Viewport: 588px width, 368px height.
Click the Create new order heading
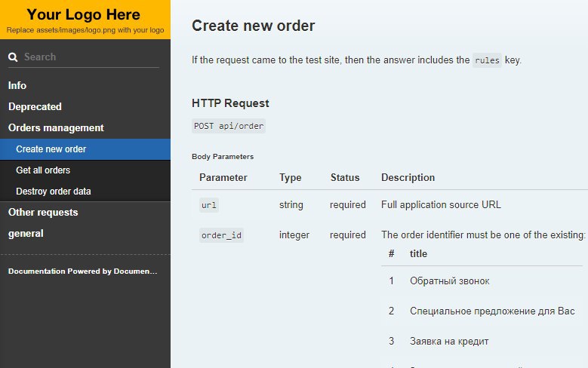pos(253,26)
